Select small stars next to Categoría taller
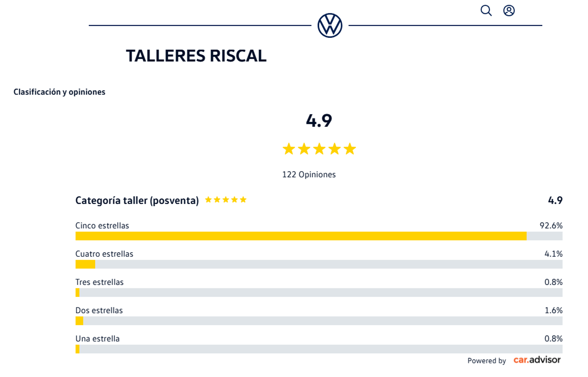 [226, 200]
